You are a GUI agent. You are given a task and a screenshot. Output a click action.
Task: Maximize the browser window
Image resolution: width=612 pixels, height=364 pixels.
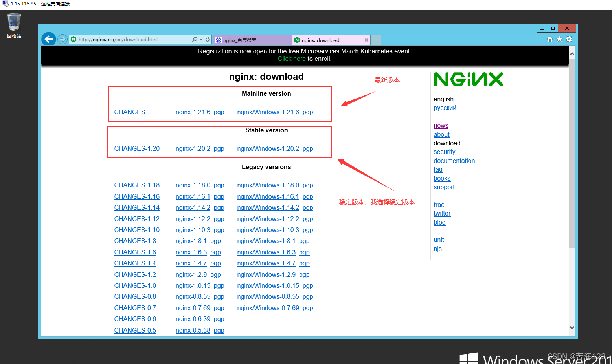[553, 28]
